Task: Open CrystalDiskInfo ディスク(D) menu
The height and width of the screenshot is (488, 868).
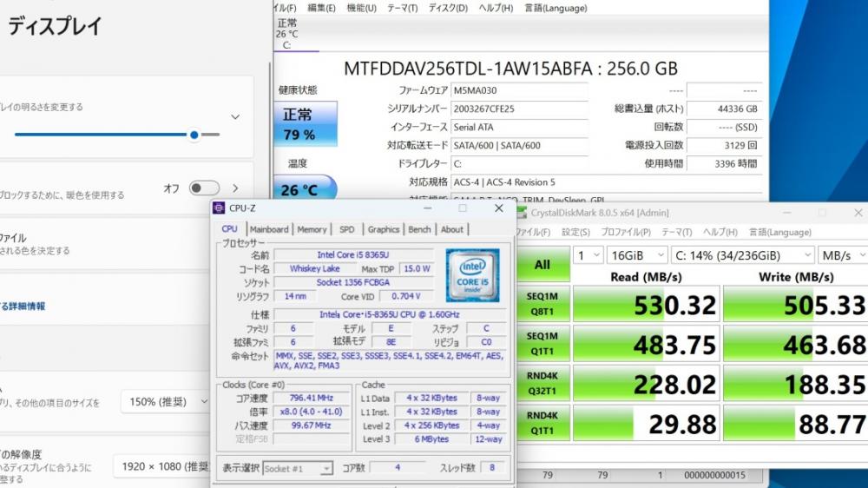Action: [448, 8]
